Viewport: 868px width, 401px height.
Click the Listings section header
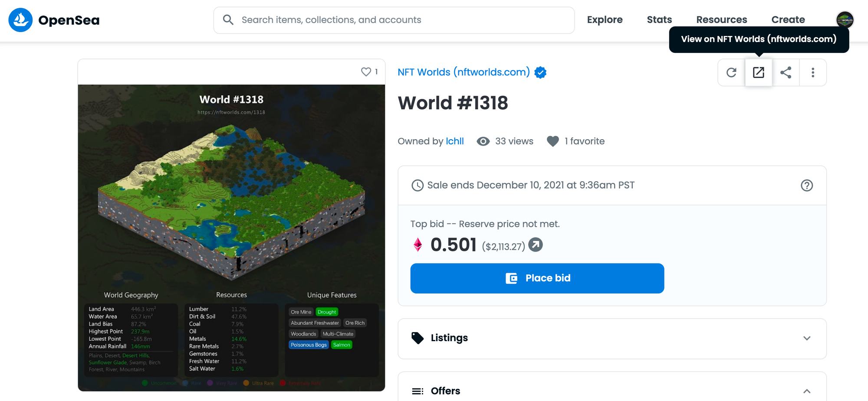tap(612, 339)
